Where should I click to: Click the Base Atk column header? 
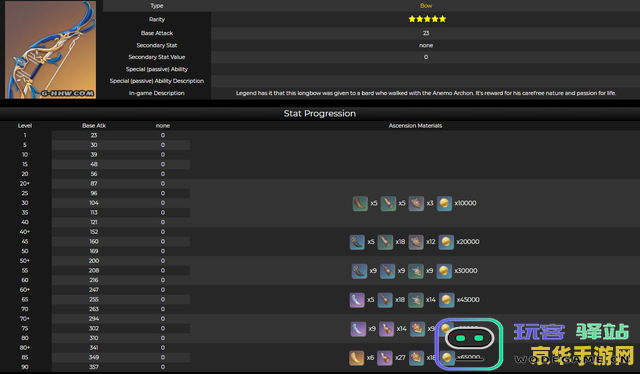pyautogui.click(x=94, y=126)
